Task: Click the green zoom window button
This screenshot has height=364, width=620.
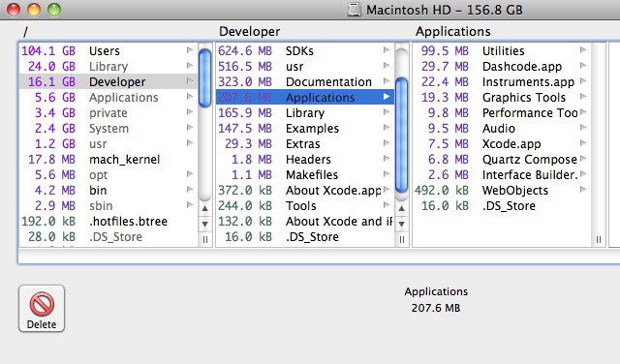Action: (x=54, y=10)
